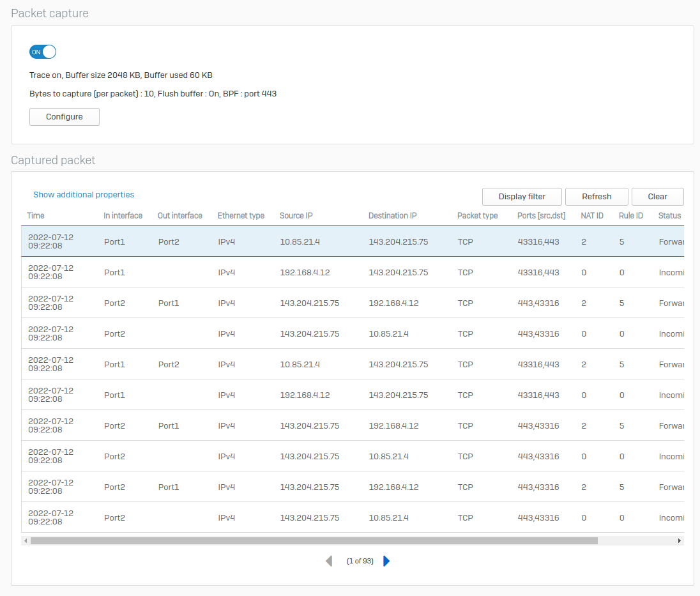Turn off the packet capture trace switch
700x596 pixels.
pyautogui.click(x=42, y=52)
